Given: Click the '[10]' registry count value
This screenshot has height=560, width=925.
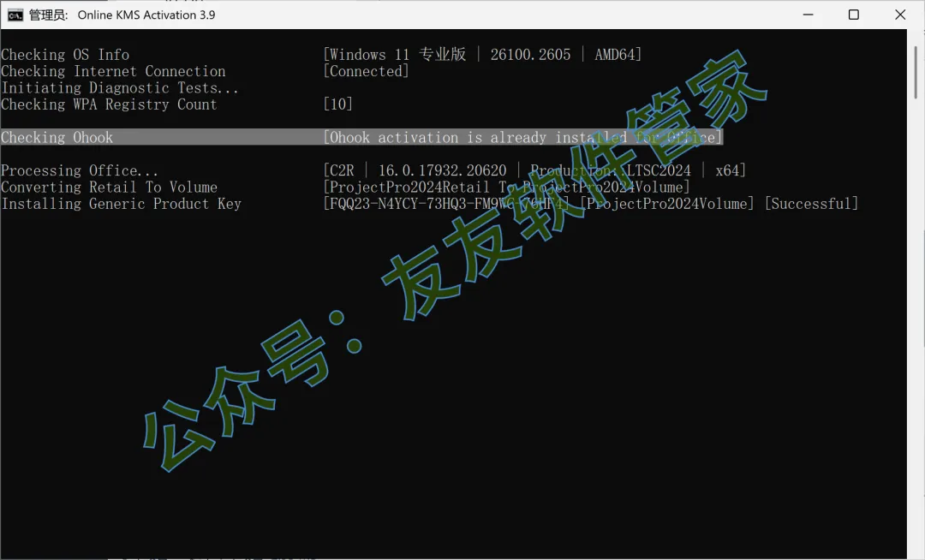Looking at the screenshot, I should tap(338, 104).
